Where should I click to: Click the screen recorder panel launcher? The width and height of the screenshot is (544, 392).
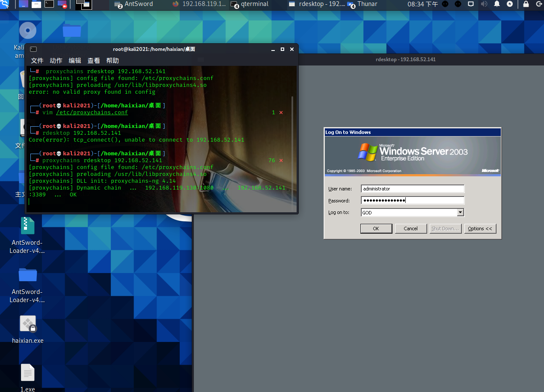click(x=63, y=4)
